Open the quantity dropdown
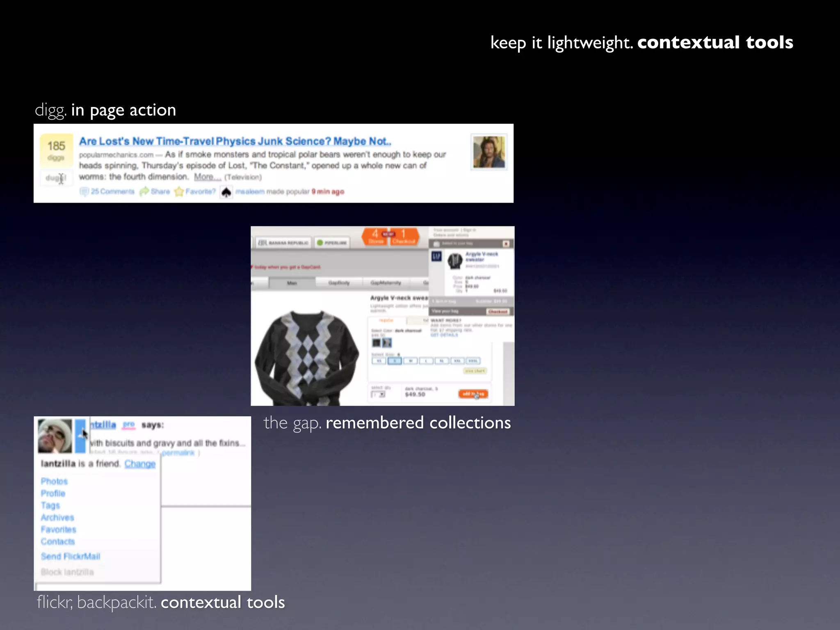The height and width of the screenshot is (630, 840). click(378, 395)
